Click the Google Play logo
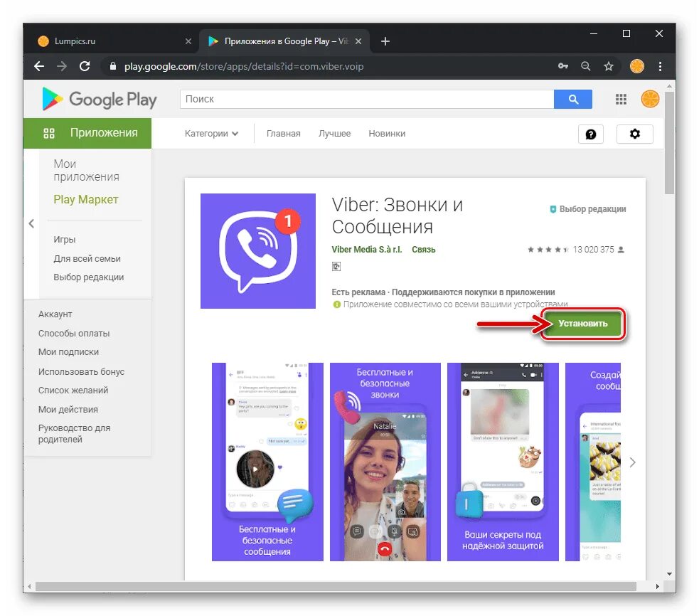 (x=99, y=99)
